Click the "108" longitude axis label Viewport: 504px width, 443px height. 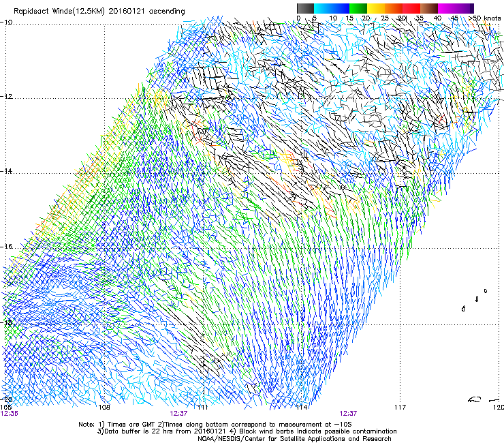point(104,408)
